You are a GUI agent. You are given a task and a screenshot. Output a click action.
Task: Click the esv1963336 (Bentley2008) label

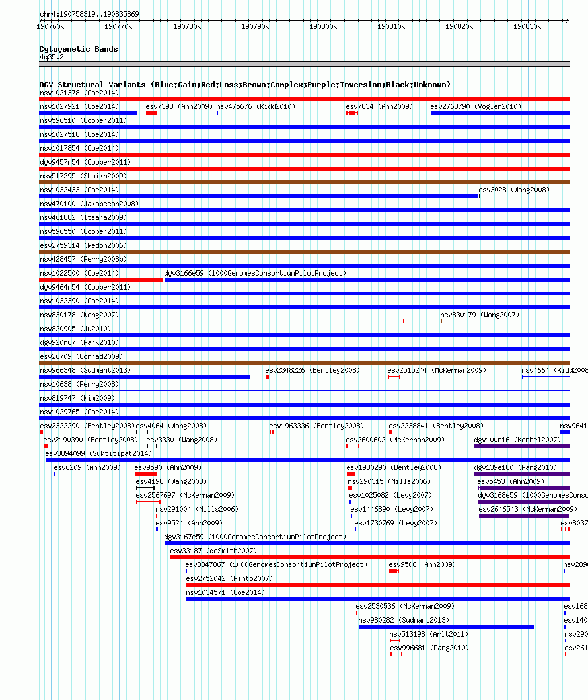click(316, 426)
